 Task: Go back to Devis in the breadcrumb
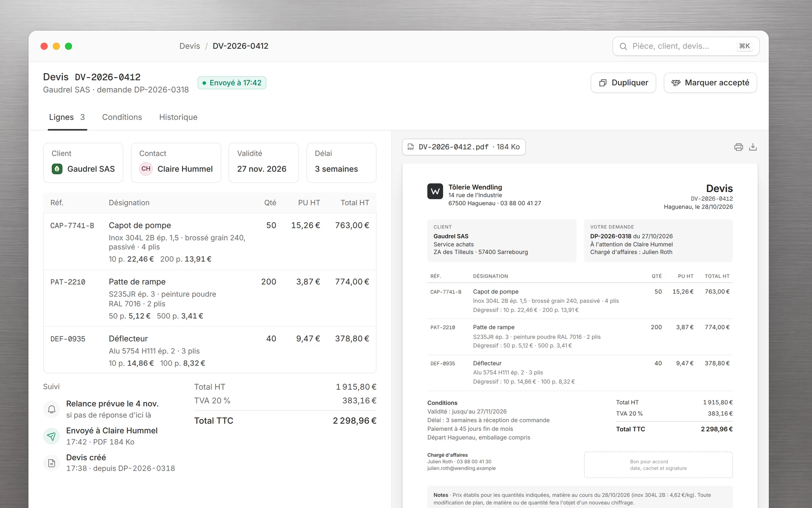click(x=189, y=46)
